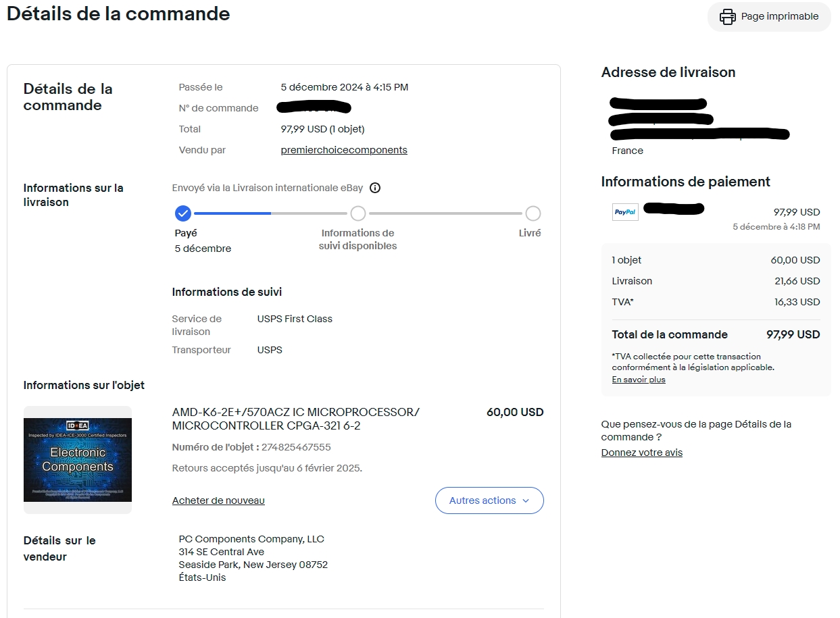Click the Informations de suivi heading
Viewport: 840px width, 618px height.
pos(227,292)
